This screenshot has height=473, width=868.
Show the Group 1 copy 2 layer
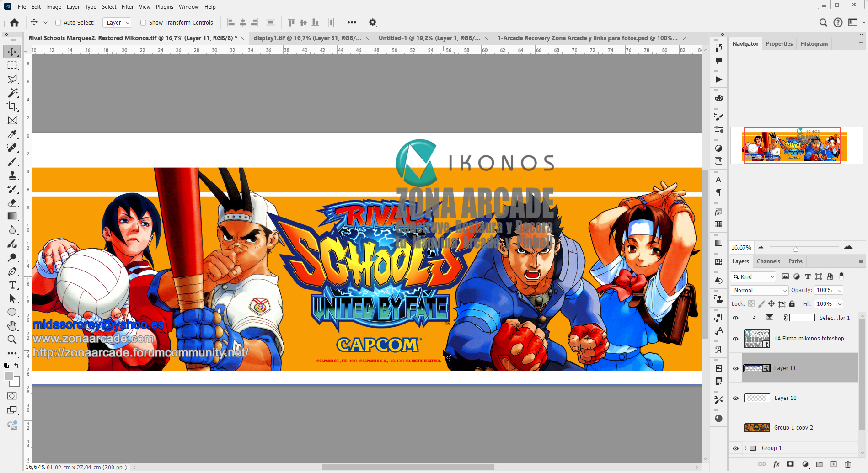[735, 428]
